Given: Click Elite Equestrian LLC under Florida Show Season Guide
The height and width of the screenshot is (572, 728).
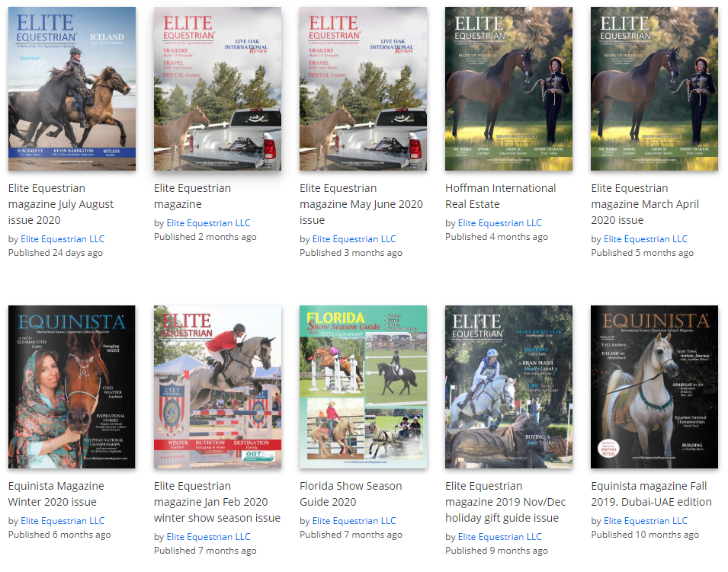Looking at the screenshot, I should 354,521.
